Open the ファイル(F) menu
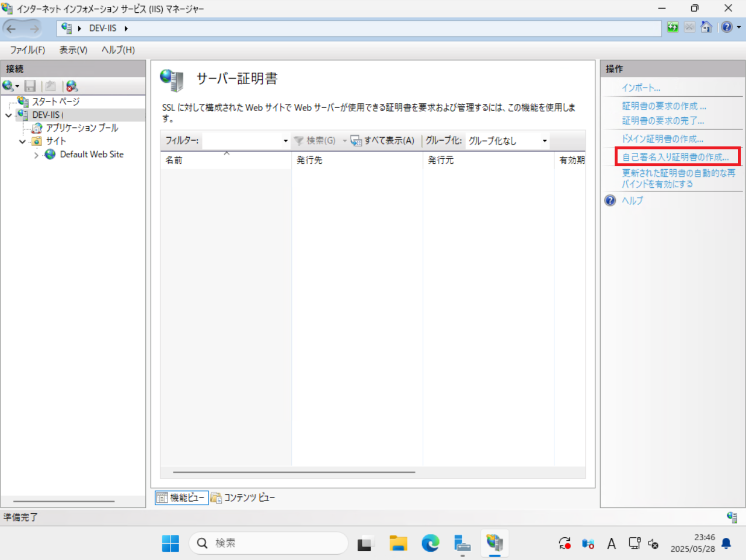 coord(27,50)
